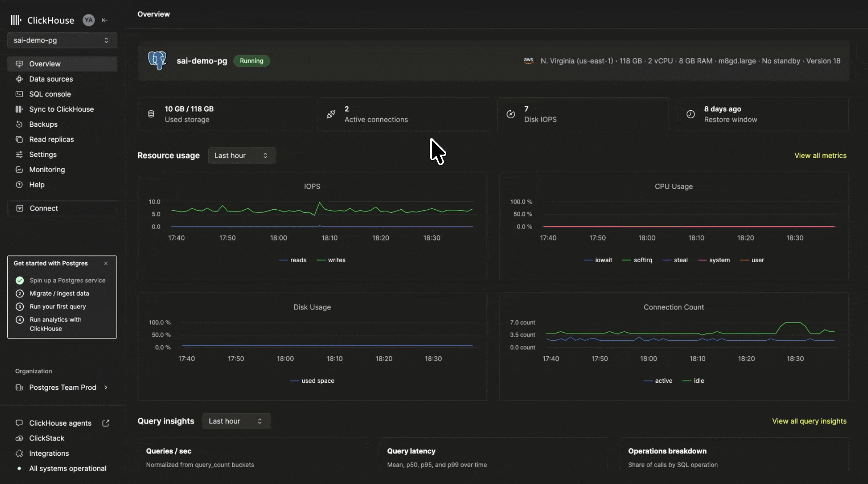868x484 pixels.
Task: Toggle system series in CPU legend
Action: [x=714, y=260]
